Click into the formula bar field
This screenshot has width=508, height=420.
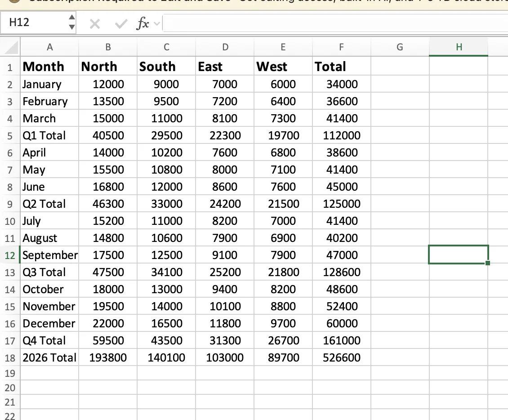coord(335,23)
